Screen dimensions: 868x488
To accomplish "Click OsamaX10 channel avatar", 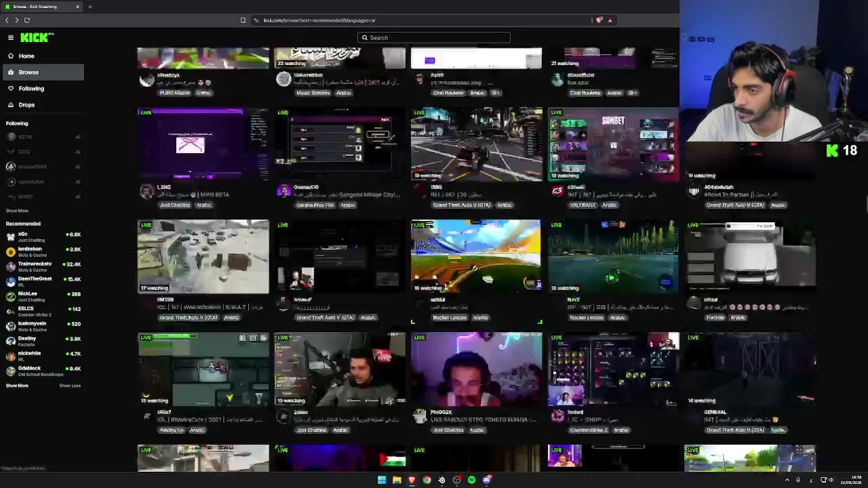I will tap(283, 192).
